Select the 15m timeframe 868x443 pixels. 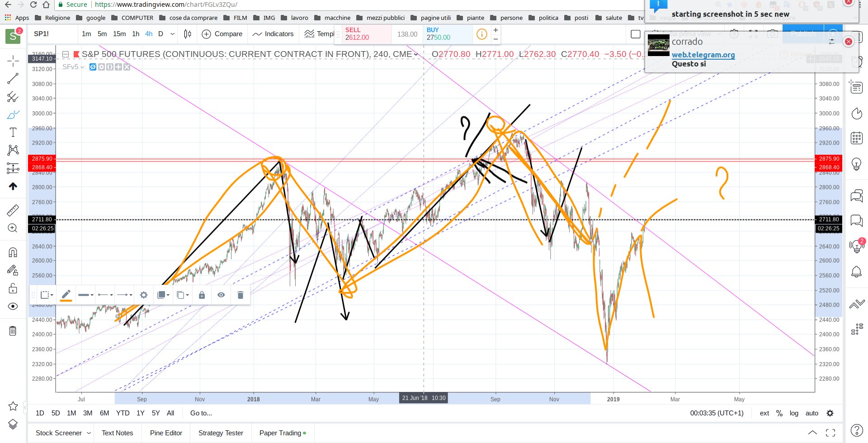(119, 34)
